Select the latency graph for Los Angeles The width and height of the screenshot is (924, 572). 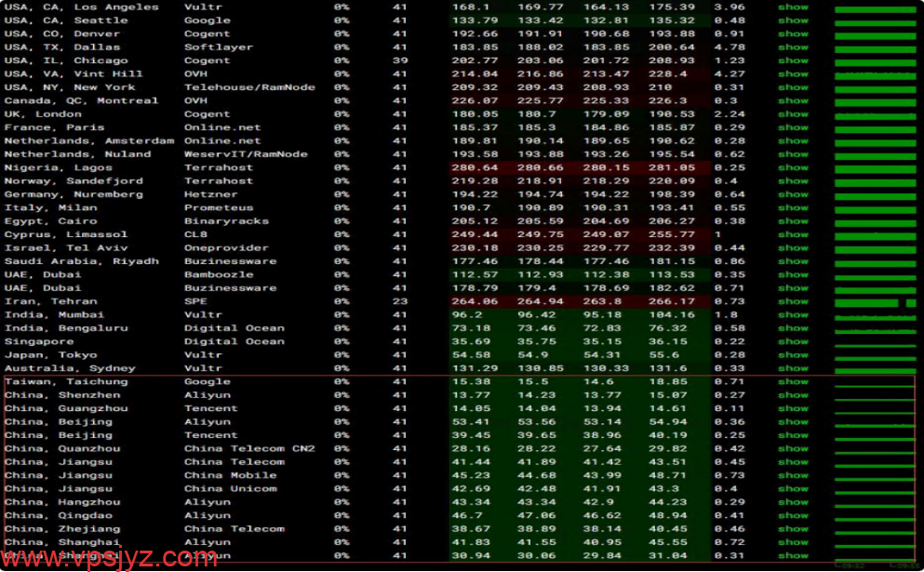875,8
